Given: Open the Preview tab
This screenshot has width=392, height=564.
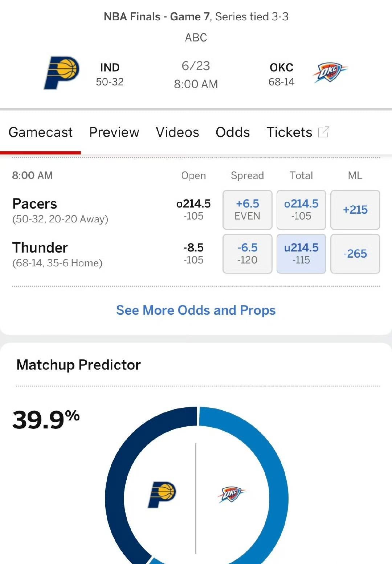Looking at the screenshot, I should coord(114,132).
